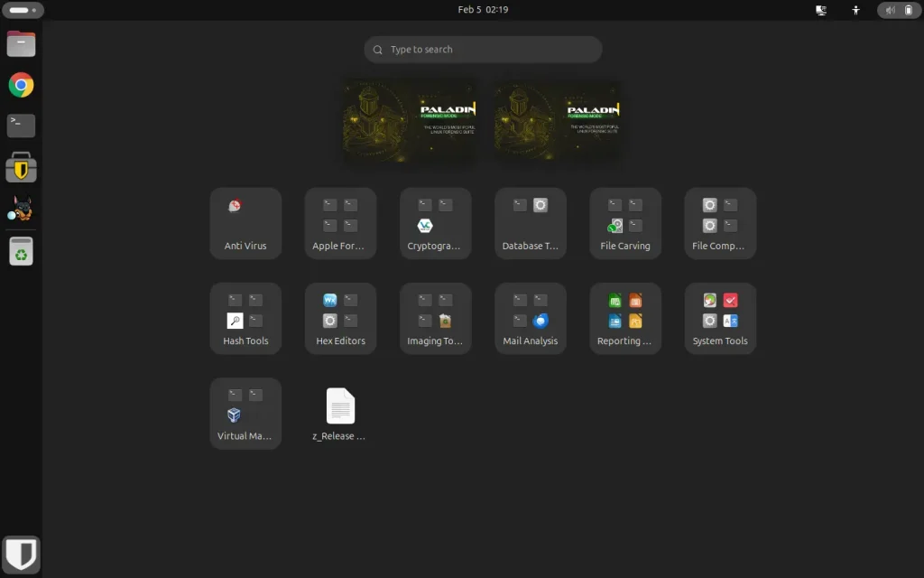Open the accessibility menu in top bar
This screenshot has height=578, width=924.
[855, 10]
